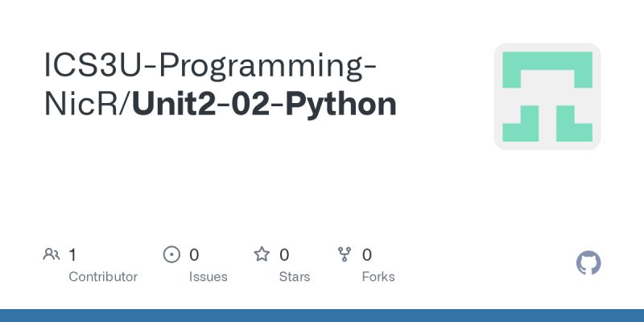This screenshot has width=644, height=322.
Task: Click the 'Forks' label
Action: coord(378,277)
